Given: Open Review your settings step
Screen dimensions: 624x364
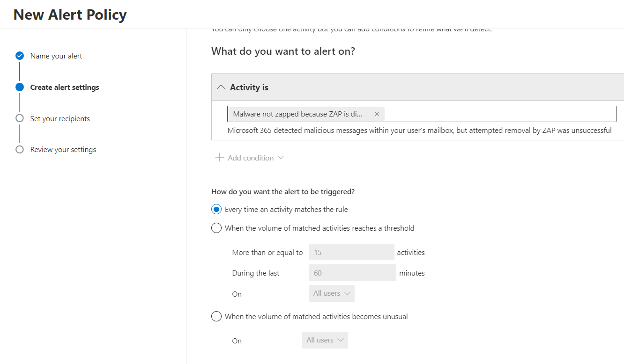Looking at the screenshot, I should [63, 150].
